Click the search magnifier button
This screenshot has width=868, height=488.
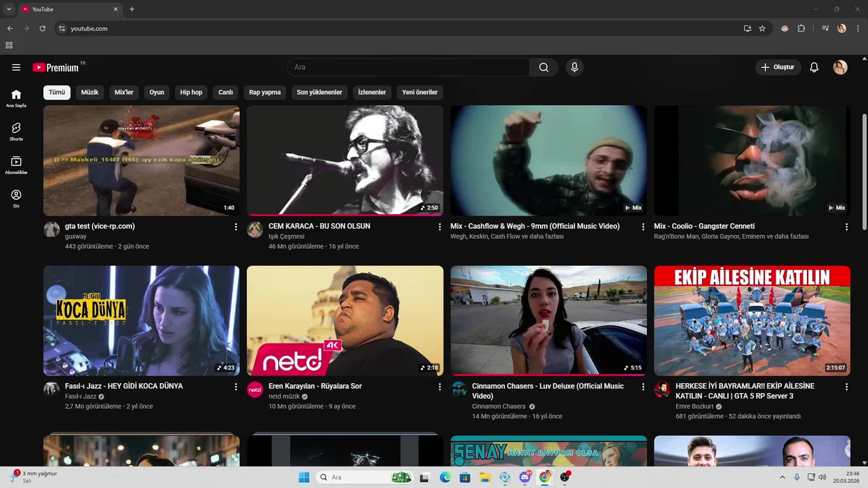[x=544, y=67]
